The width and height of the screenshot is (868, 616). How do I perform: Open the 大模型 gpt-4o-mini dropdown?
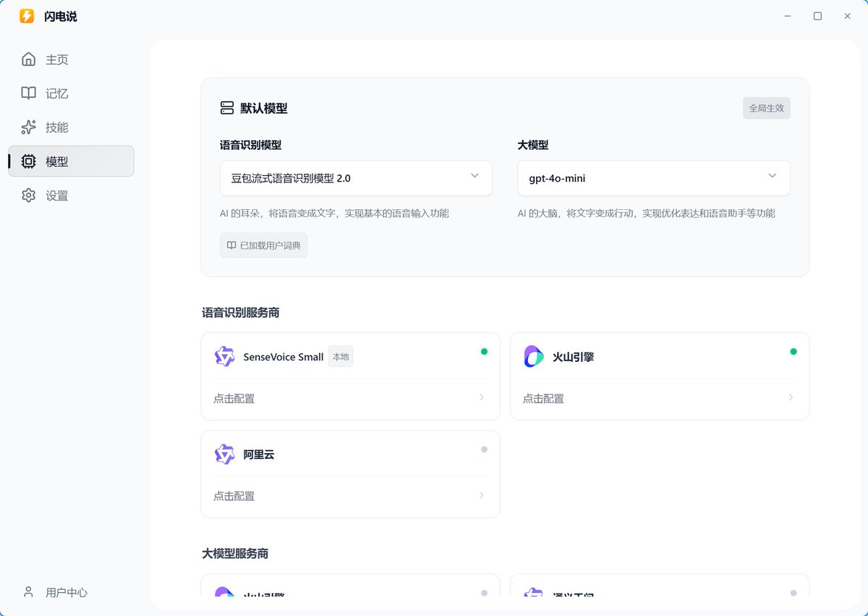click(x=654, y=178)
